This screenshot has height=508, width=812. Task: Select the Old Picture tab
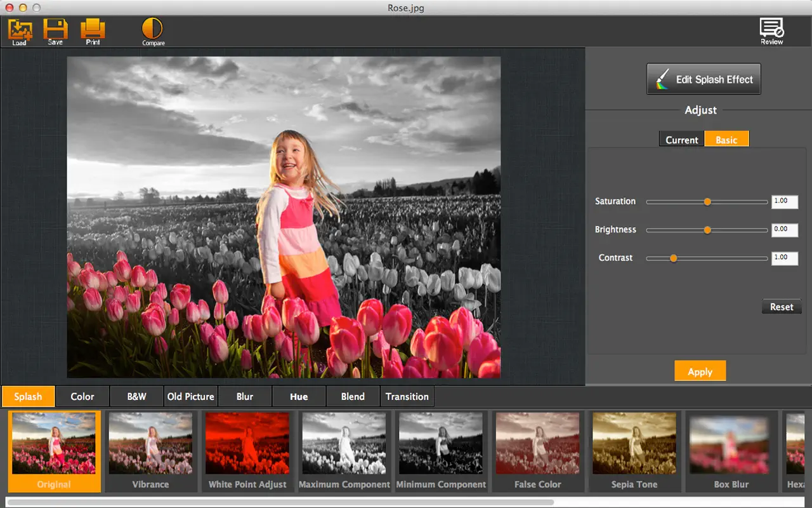(190, 396)
